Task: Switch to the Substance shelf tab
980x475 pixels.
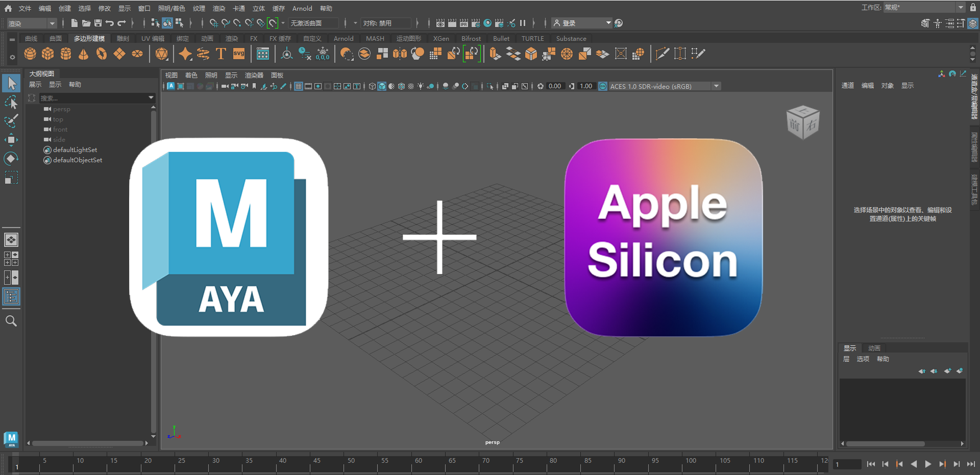Action: [x=571, y=39]
